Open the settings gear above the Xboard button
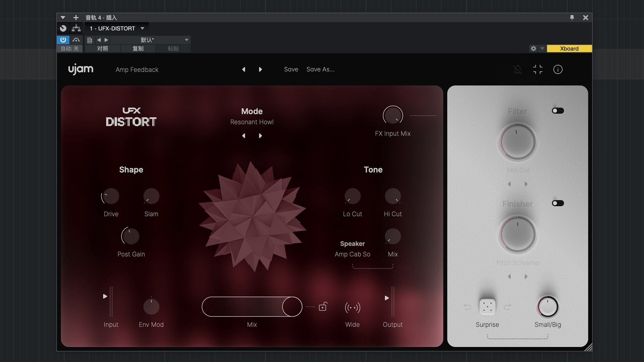 coord(533,48)
